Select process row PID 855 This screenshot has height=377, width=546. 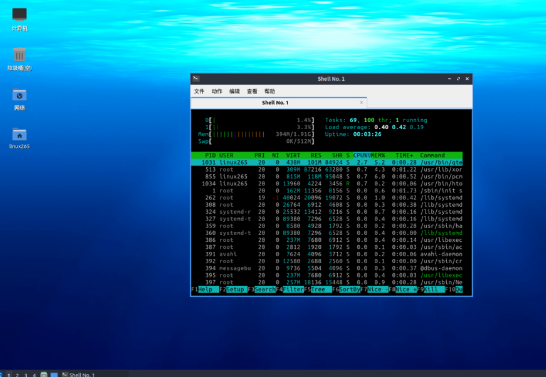point(327,176)
